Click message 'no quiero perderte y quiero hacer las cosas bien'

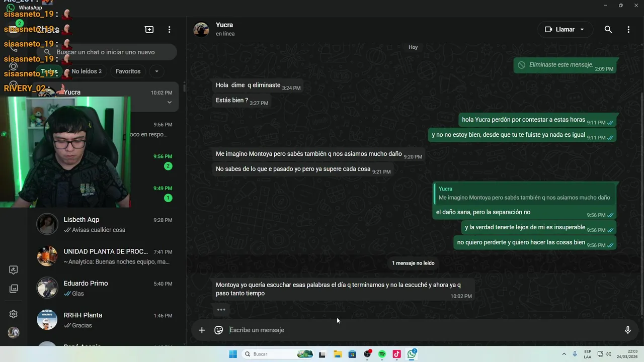535,243
